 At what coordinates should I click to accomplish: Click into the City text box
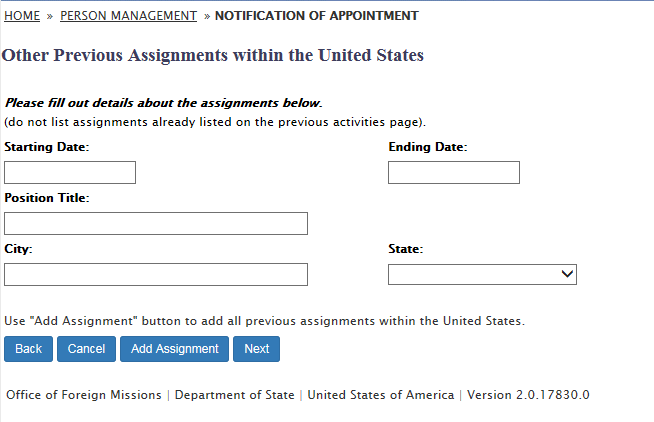[x=156, y=274]
